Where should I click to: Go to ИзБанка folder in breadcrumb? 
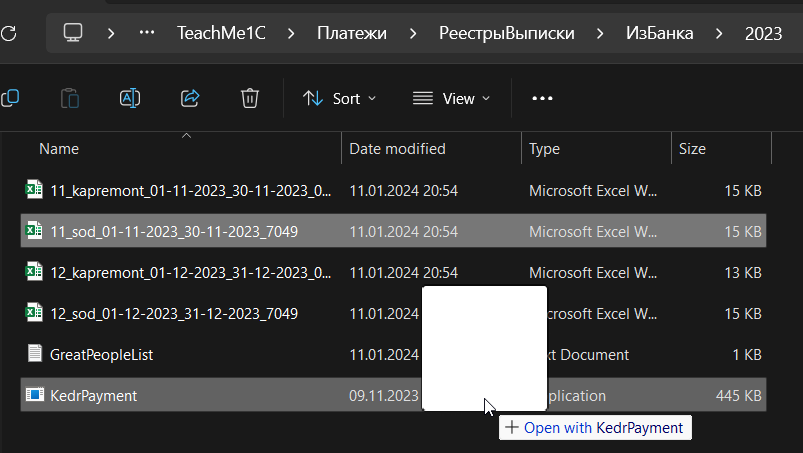pos(660,33)
